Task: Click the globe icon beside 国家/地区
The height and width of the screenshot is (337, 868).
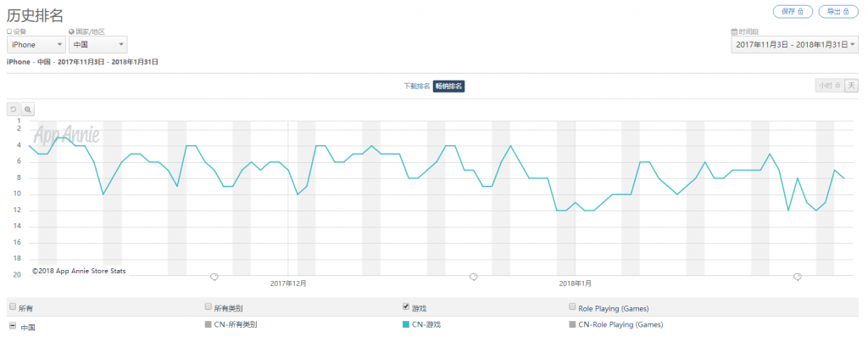Action: 71,32
